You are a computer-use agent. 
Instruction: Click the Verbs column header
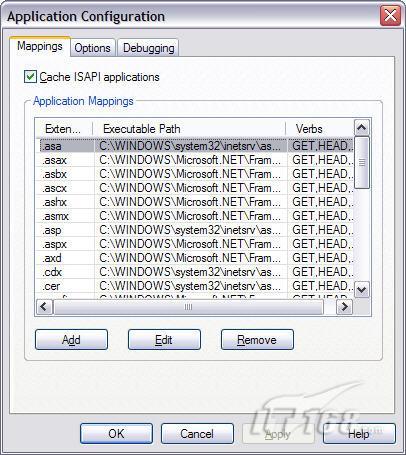[x=320, y=129]
